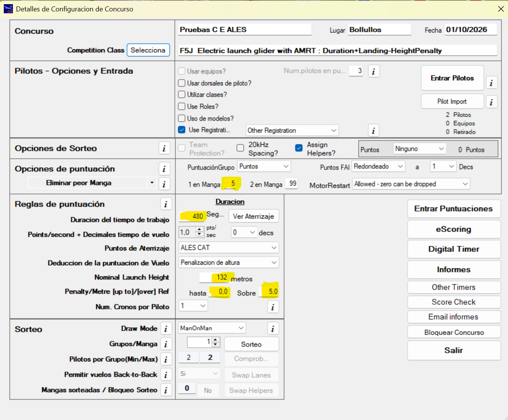This screenshot has width=508, height=420.
Task: Click Selecciona competition class button
Action: coord(148,50)
